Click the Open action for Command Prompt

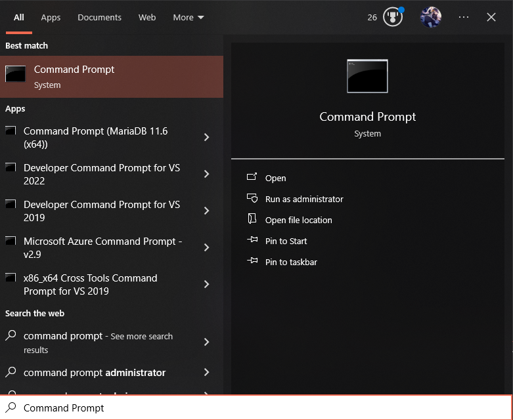(x=275, y=178)
